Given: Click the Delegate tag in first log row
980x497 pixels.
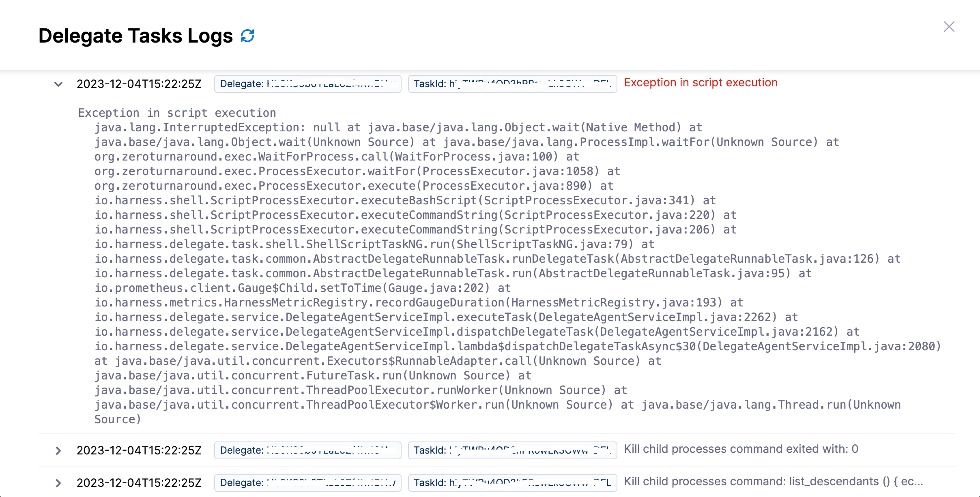Looking at the screenshot, I should [307, 84].
